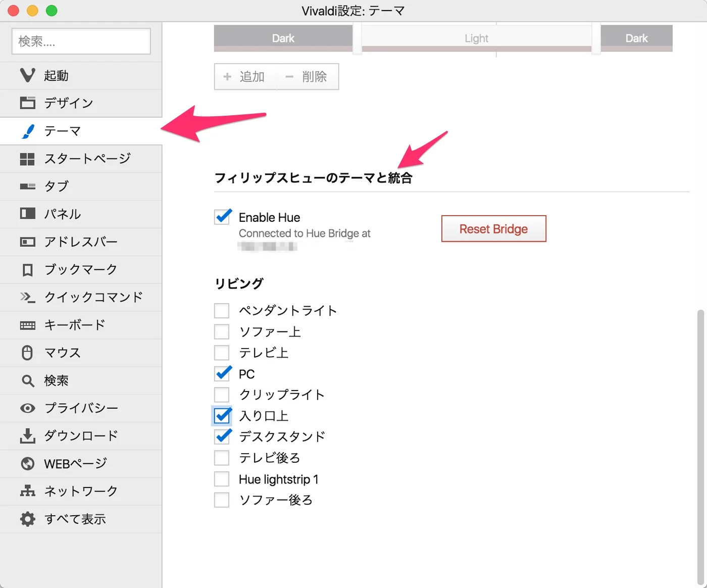This screenshot has width=707, height=588.
Task: Check the Hue lightstrip 1 checkbox
Action: [222, 479]
